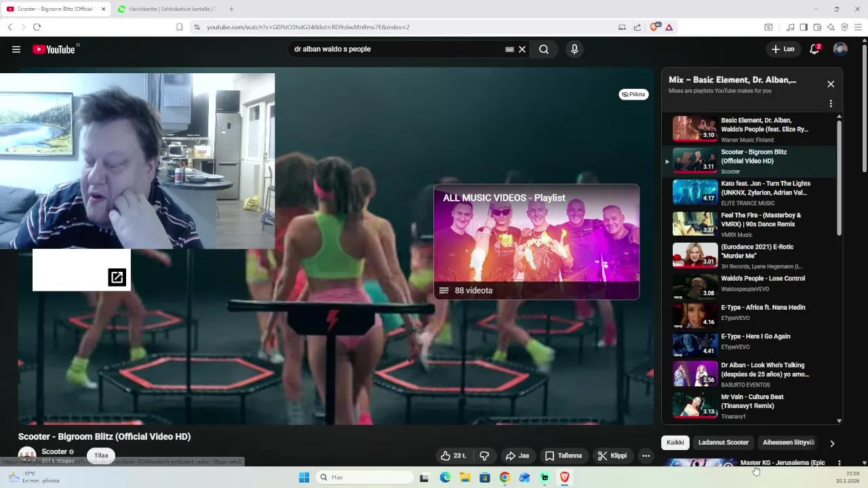Image resolution: width=868 pixels, height=488 pixels.
Task: Open options for Master KG Jerusalema video
Action: pos(840,464)
